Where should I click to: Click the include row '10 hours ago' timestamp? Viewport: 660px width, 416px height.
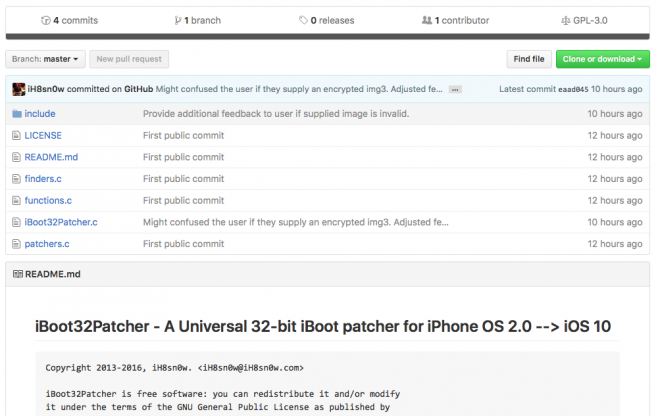615,114
